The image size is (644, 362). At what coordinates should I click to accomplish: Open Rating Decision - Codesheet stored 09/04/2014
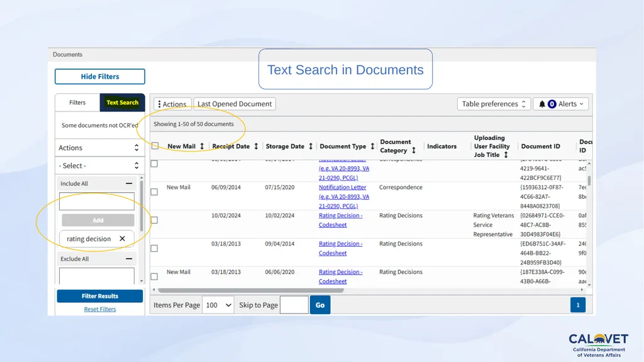[x=340, y=249]
